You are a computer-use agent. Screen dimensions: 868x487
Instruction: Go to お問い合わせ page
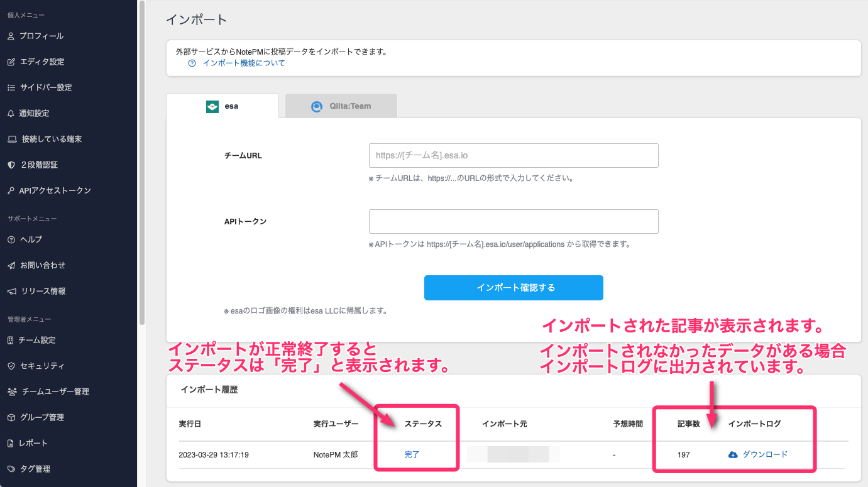(x=43, y=266)
